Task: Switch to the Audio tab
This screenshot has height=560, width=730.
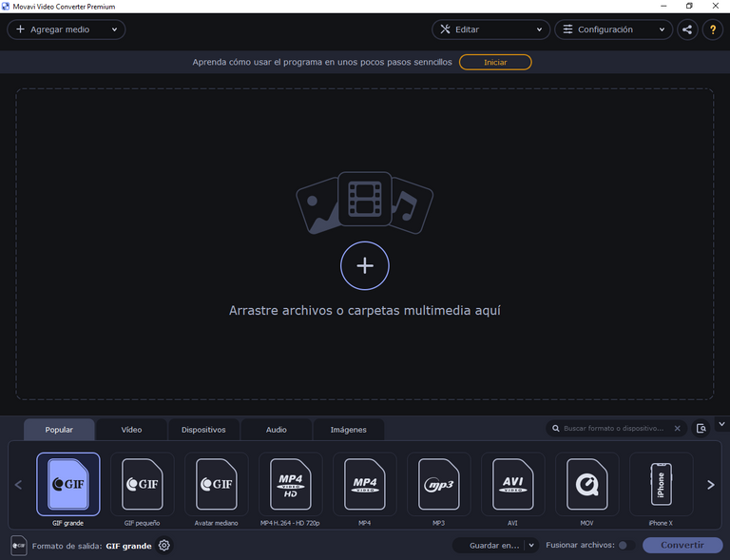Action: click(276, 430)
